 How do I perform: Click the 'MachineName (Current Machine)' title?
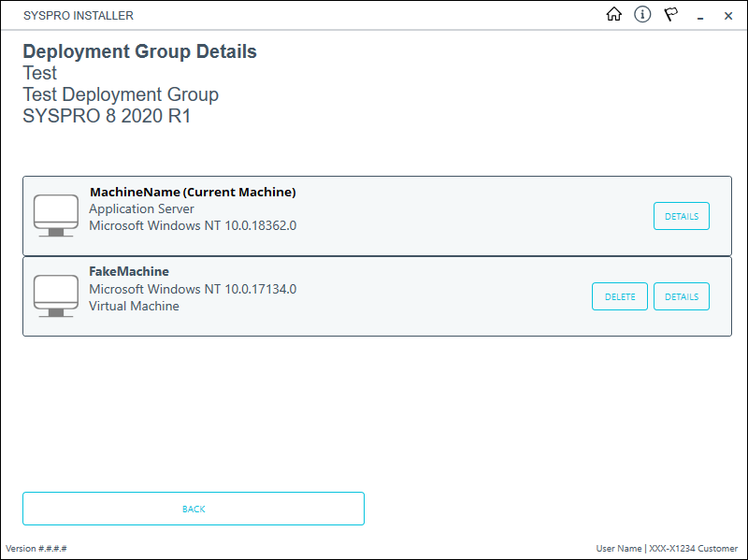click(x=193, y=193)
